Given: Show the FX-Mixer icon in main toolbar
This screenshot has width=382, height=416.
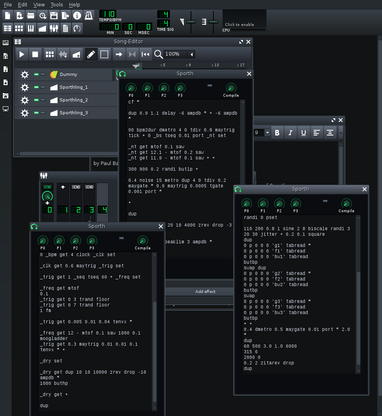Looking at the screenshot, I should (x=54, y=28).
